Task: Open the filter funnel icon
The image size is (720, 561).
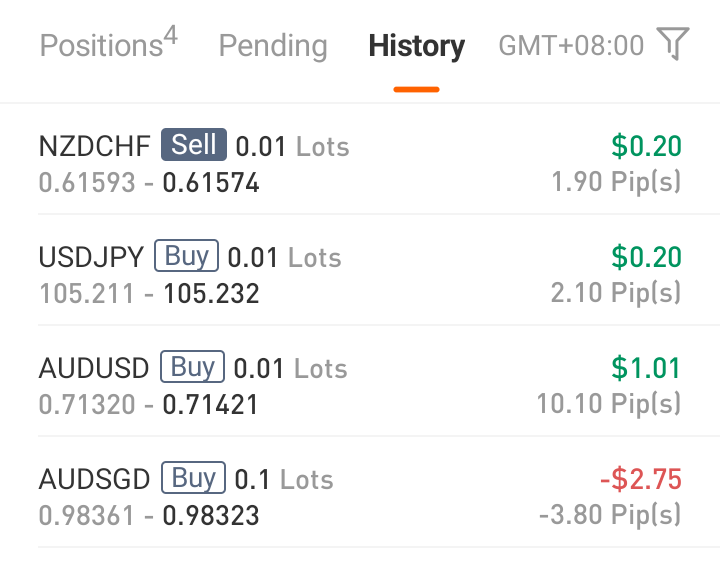Action: click(x=673, y=44)
